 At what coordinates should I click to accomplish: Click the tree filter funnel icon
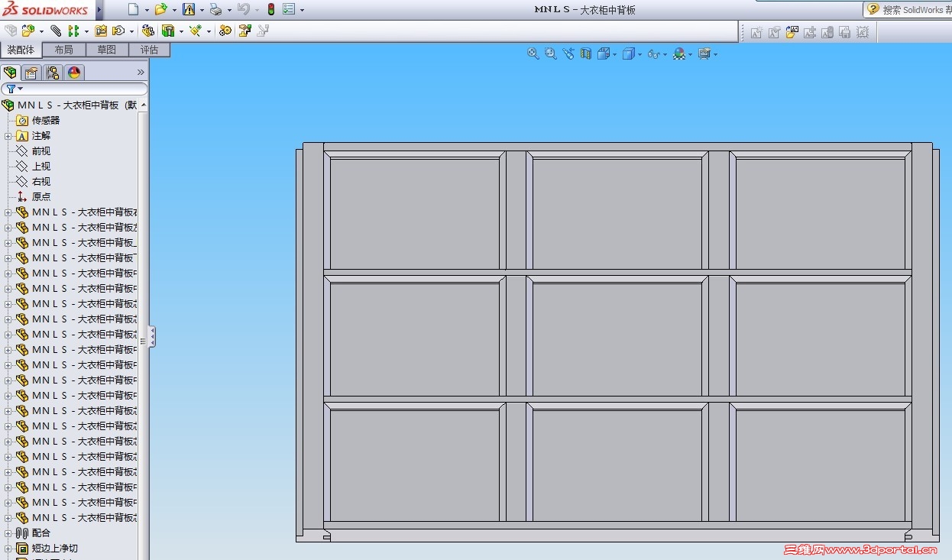pos(11,89)
